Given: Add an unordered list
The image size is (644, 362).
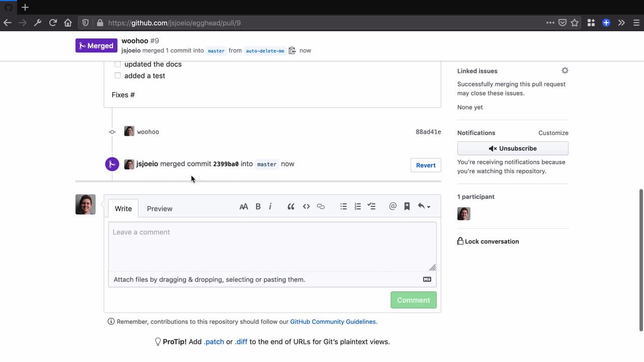Looking at the screenshot, I should (344, 206).
